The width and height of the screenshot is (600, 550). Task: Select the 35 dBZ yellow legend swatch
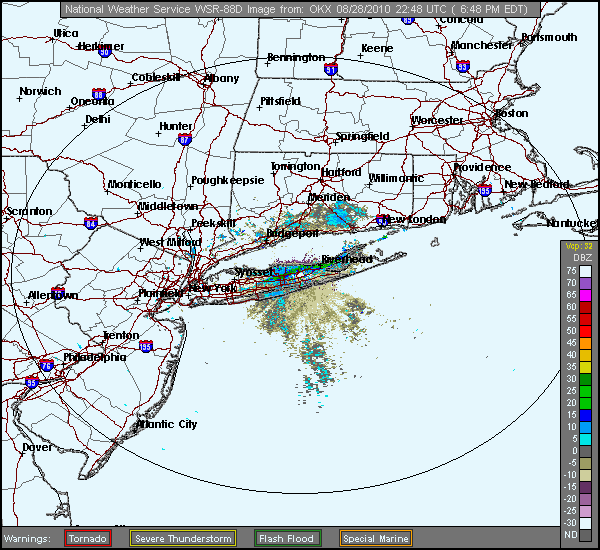pos(585,367)
